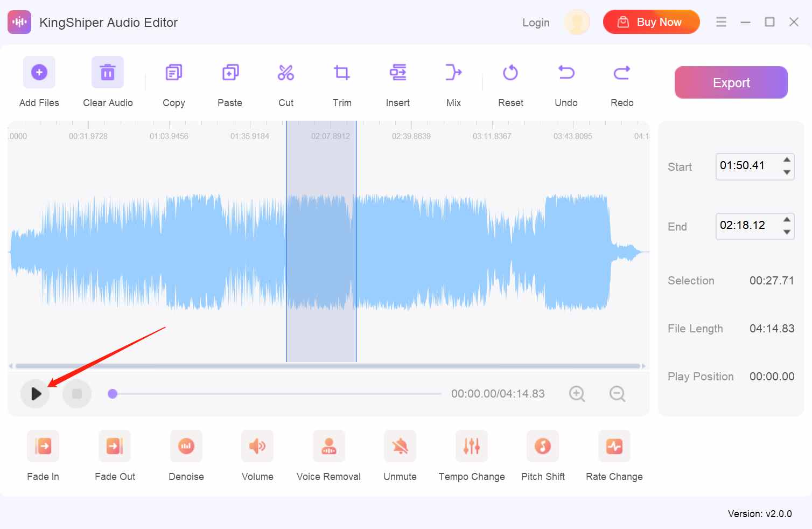Stop audio playback
This screenshot has width=812, height=529.
pyautogui.click(x=77, y=394)
